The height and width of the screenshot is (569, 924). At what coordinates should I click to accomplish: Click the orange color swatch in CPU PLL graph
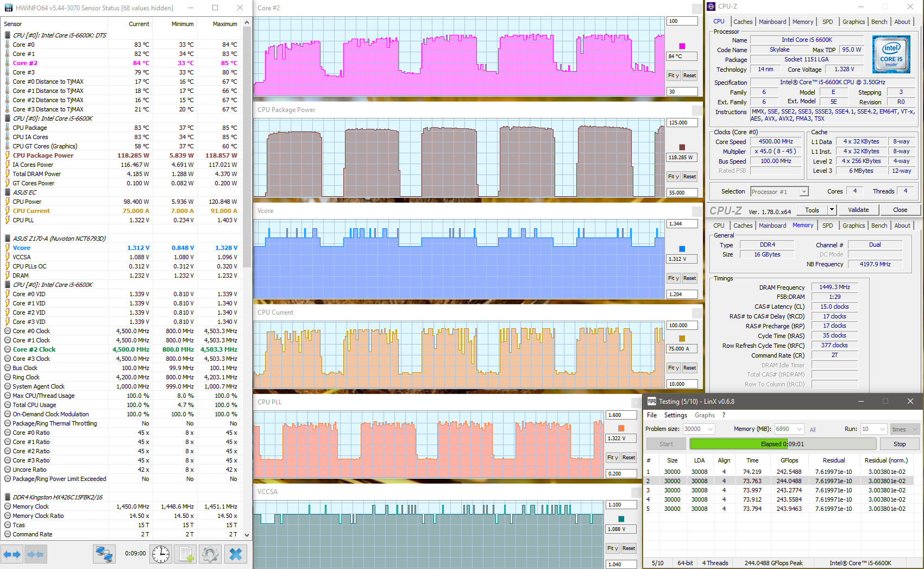pos(621,428)
